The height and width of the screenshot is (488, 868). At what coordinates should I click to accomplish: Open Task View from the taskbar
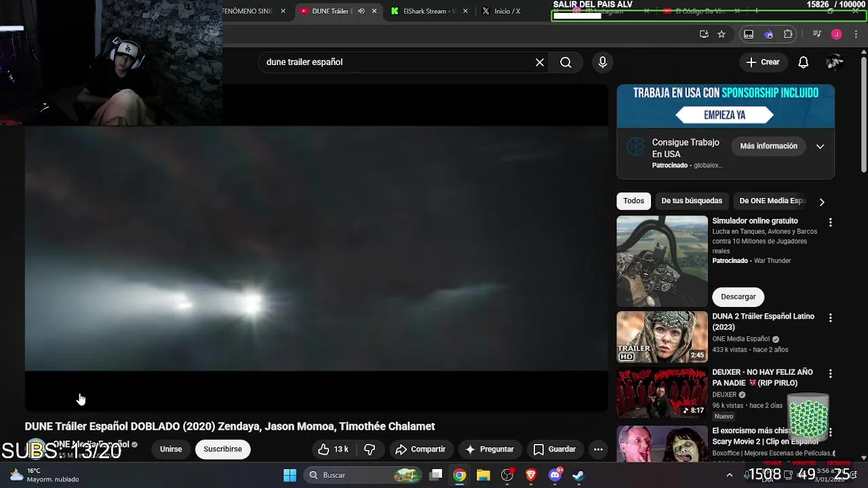(436, 475)
